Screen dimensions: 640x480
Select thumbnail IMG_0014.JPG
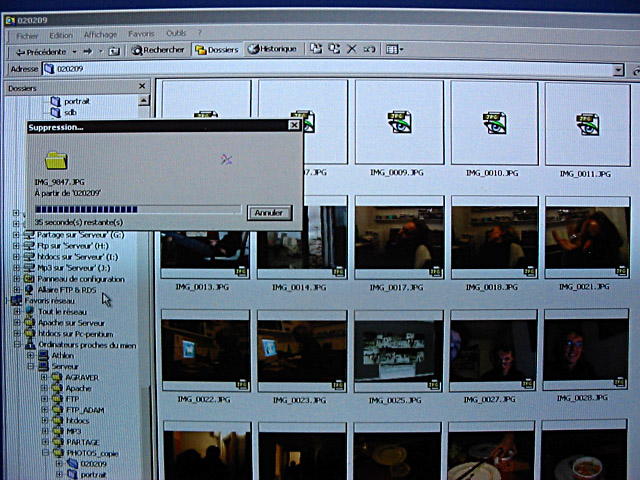click(x=302, y=238)
